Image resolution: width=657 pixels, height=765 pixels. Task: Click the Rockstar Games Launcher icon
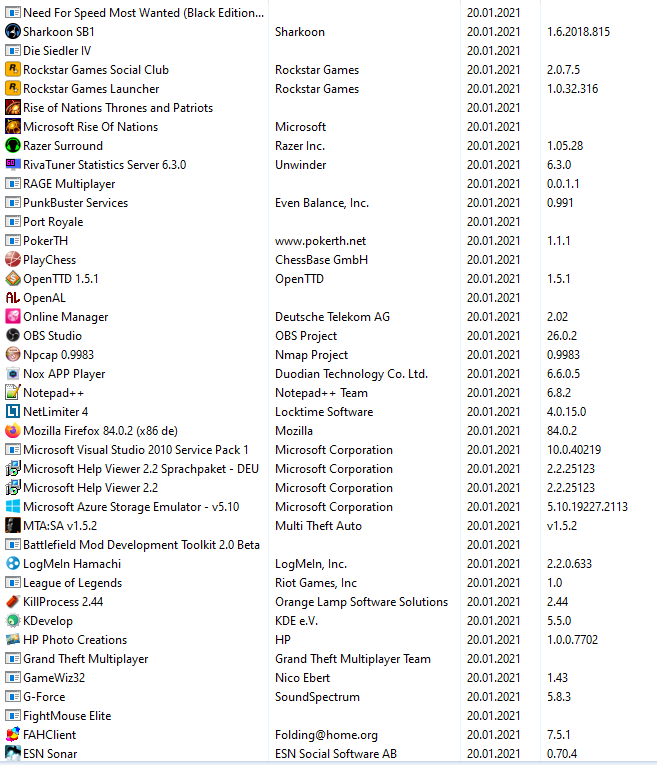(x=13, y=89)
